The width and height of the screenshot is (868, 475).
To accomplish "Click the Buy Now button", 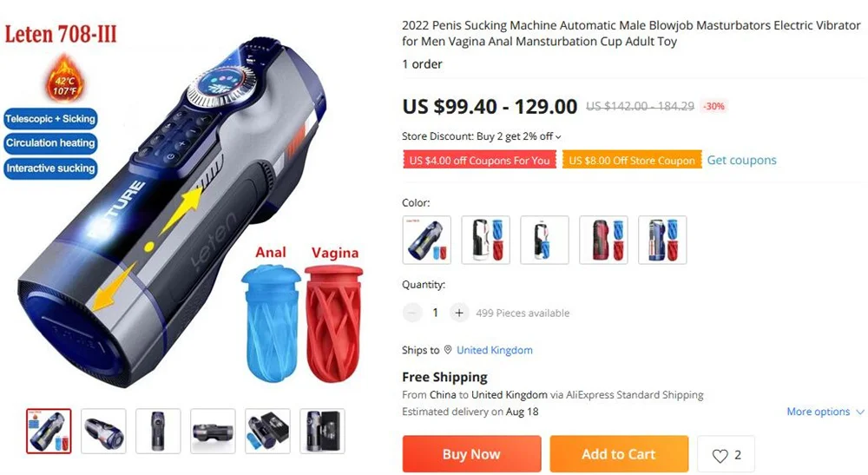I will (471, 454).
